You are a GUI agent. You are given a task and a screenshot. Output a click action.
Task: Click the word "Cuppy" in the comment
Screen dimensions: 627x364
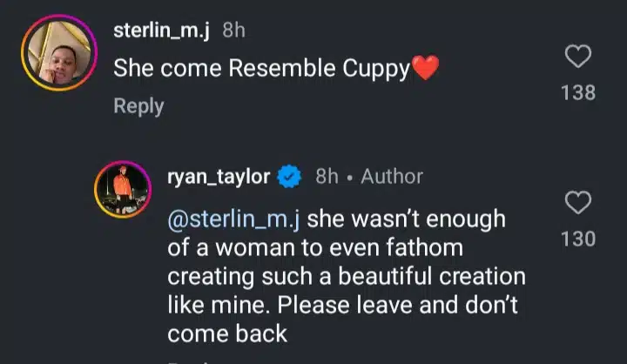pyautogui.click(x=374, y=69)
